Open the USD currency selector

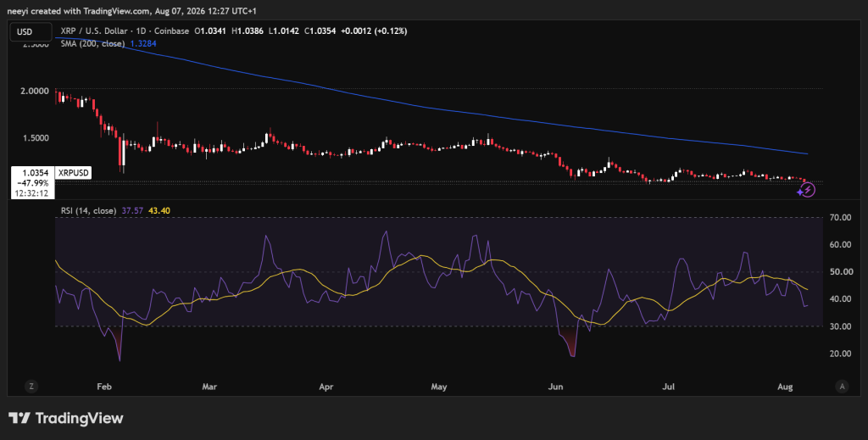click(x=31, y=31)
